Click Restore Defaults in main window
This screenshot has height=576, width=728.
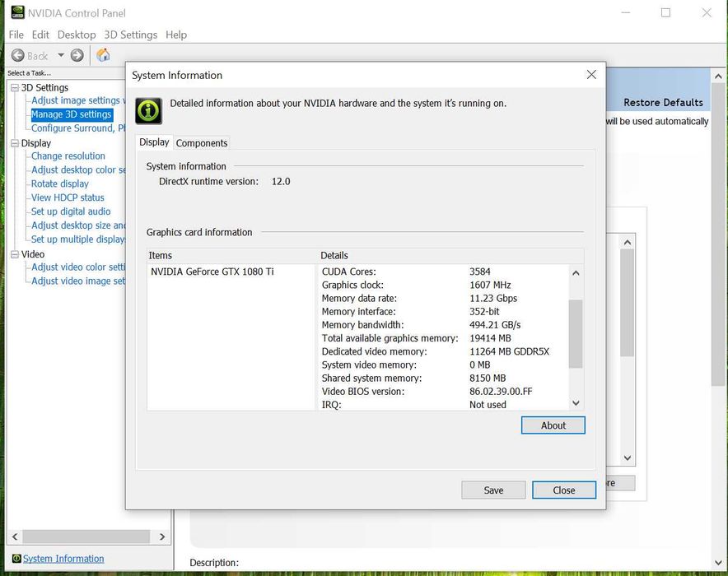pyautogui.click(x=663, y=103)
